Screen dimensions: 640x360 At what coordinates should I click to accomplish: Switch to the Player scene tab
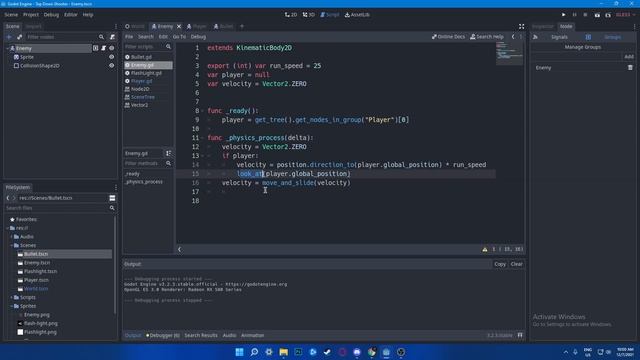197,26
